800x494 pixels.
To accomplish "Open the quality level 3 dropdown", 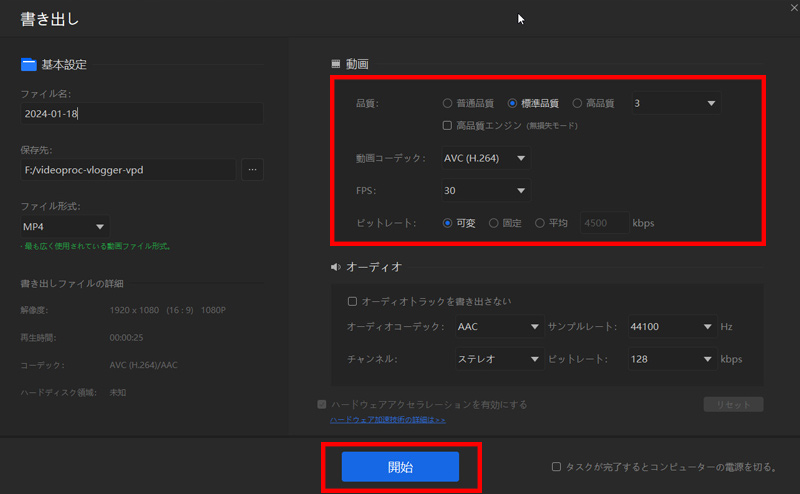I will [676, 103].
